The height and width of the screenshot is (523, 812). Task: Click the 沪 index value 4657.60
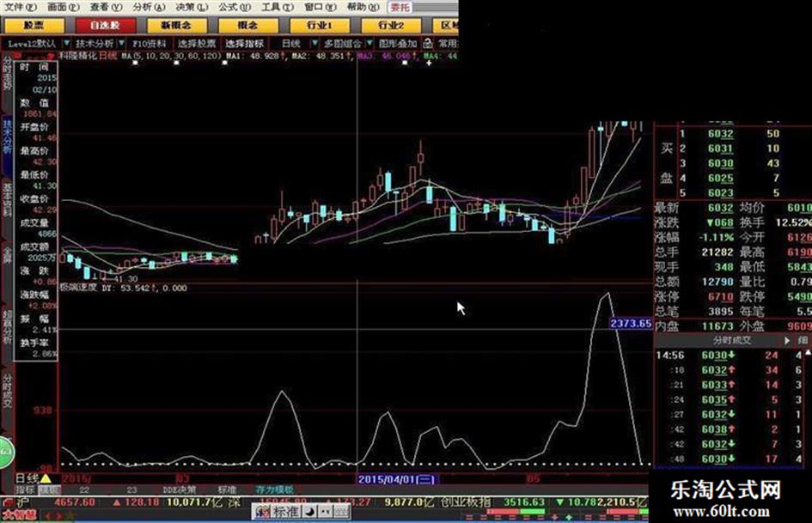pyautogui.click(x=75, y=502)
